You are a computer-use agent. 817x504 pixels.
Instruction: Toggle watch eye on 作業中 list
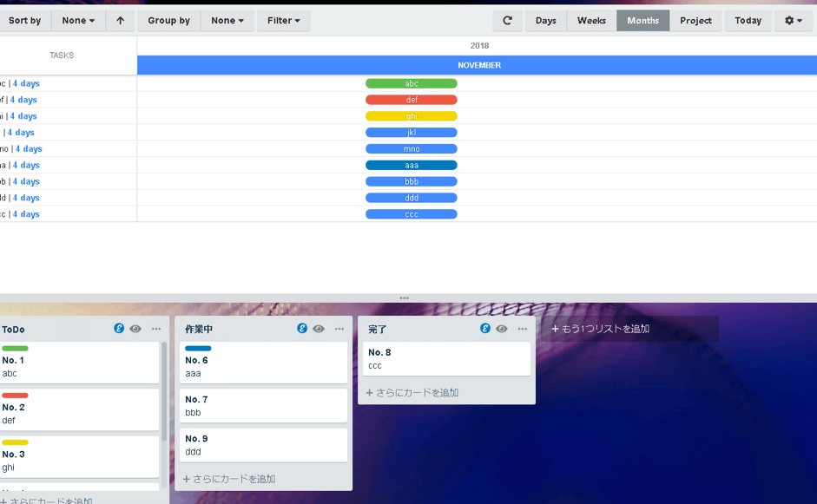pyautogui.click(x=319, y=329)
